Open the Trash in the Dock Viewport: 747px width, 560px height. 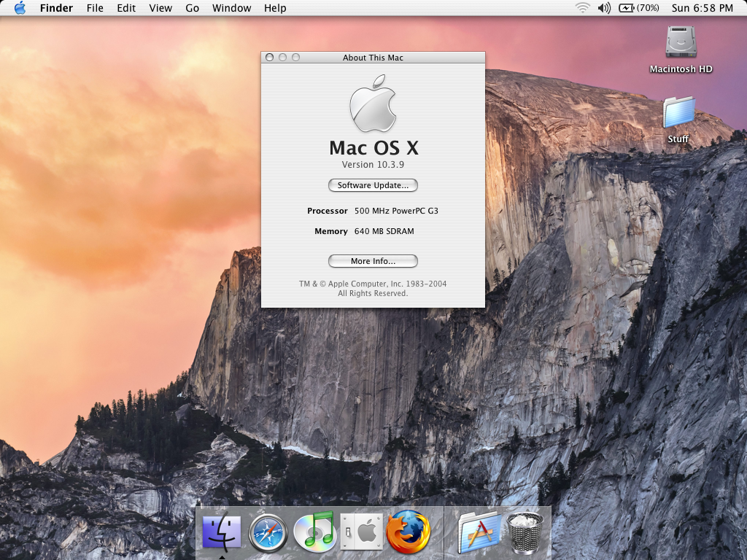tap(525, 533)
